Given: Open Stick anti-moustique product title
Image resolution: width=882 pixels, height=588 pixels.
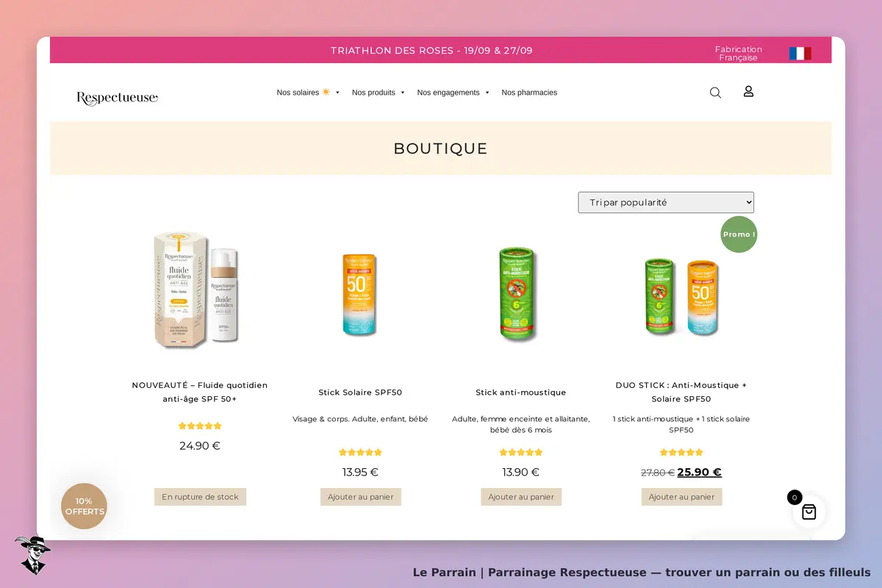Looking at the screenshot, I should [521, 392].
